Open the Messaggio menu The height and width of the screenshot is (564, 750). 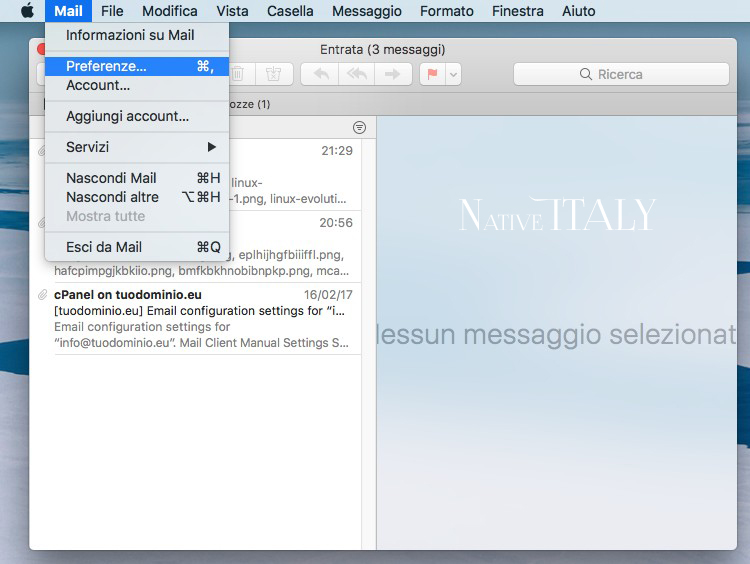367,11
